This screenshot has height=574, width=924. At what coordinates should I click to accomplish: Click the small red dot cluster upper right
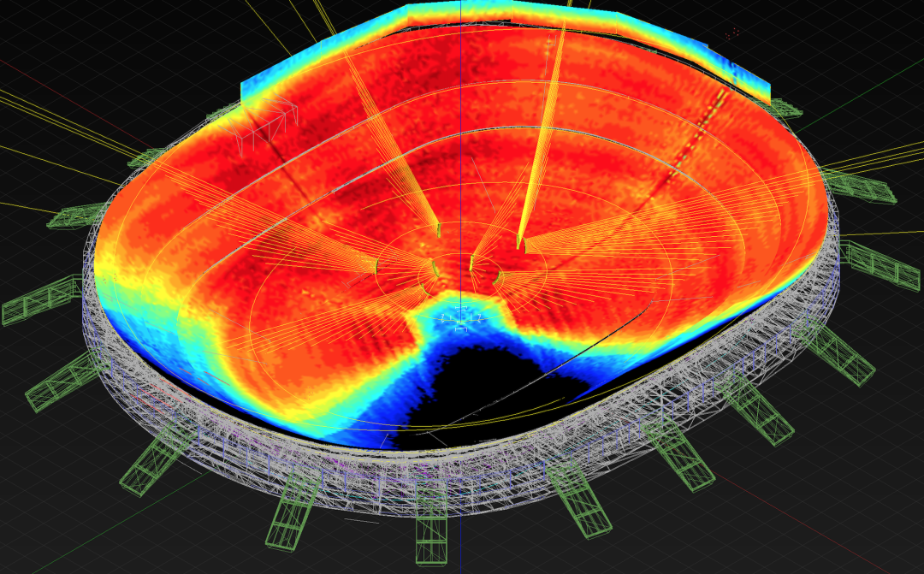click(x=732, y=34)
